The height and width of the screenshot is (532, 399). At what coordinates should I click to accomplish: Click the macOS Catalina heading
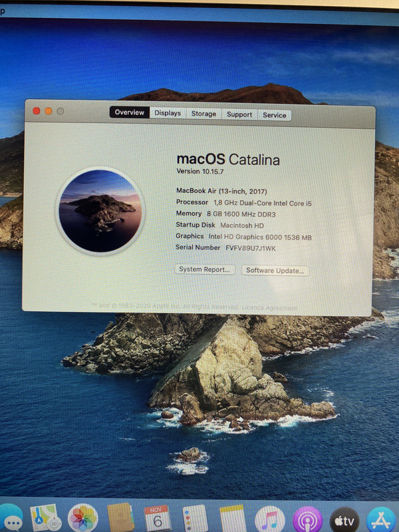228,159
